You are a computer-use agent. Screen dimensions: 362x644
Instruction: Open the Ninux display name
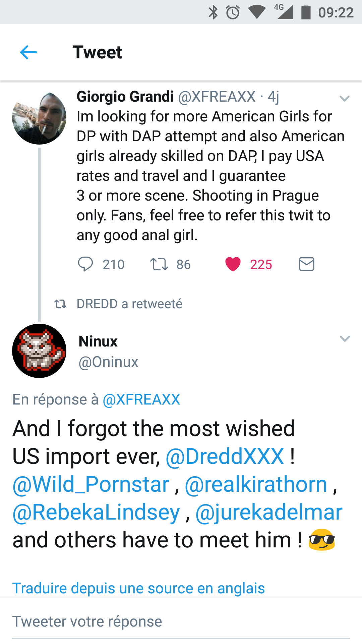click(x=98, y=341)
